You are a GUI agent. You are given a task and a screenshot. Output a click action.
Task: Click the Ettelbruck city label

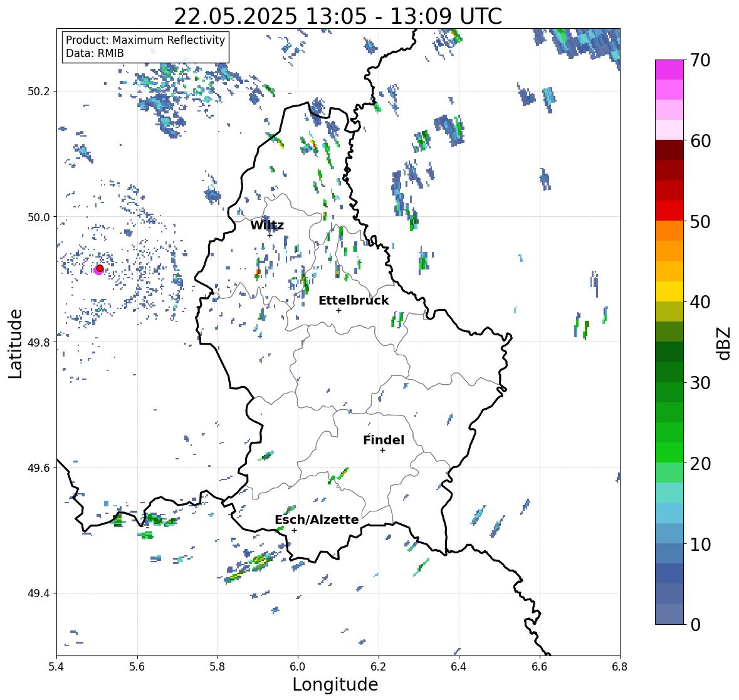point(354,301)
